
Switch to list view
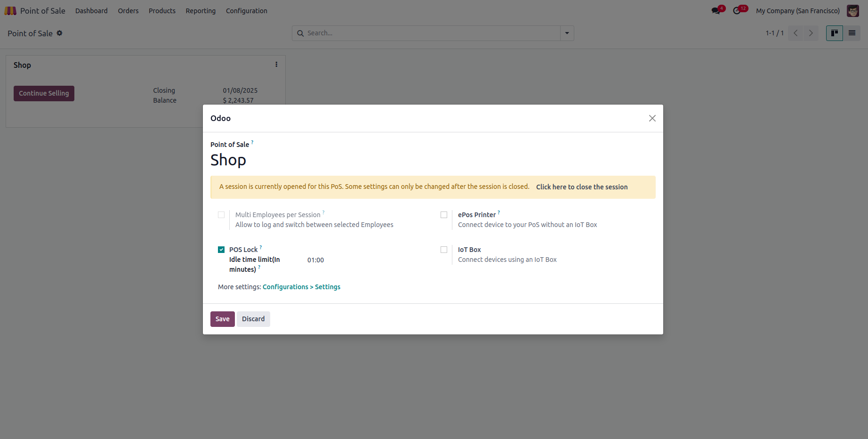pos(852,33)
